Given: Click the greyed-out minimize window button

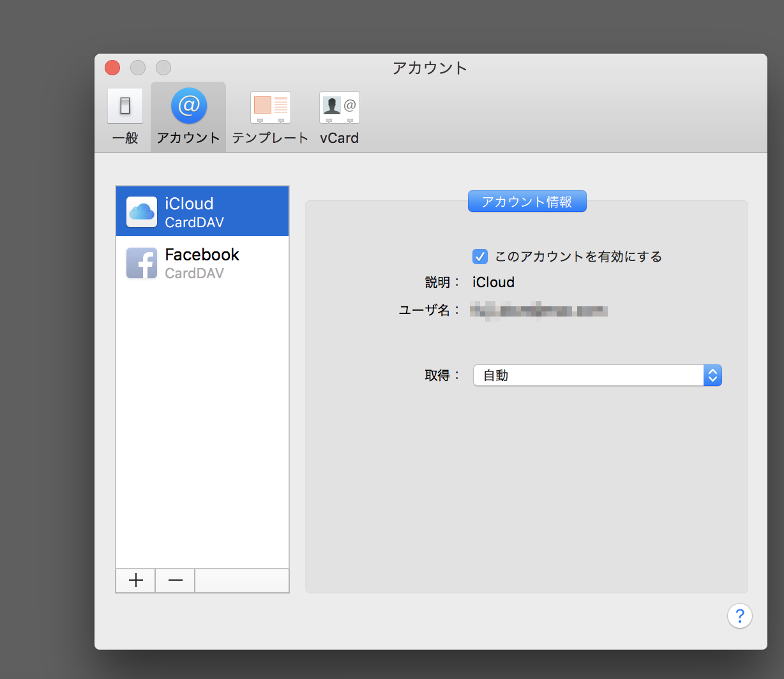Looking at the screenshot, I should pos(138,68).
